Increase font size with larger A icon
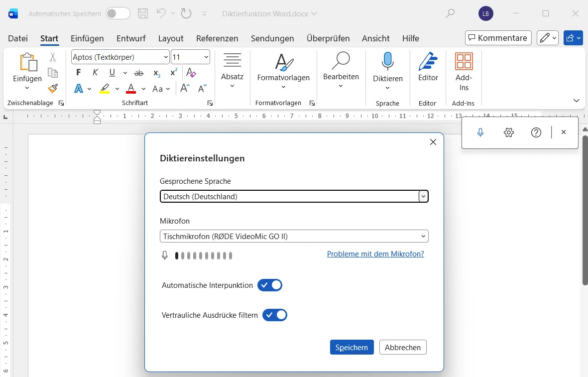This screenshot has width=588, height=377. [185, 88]
